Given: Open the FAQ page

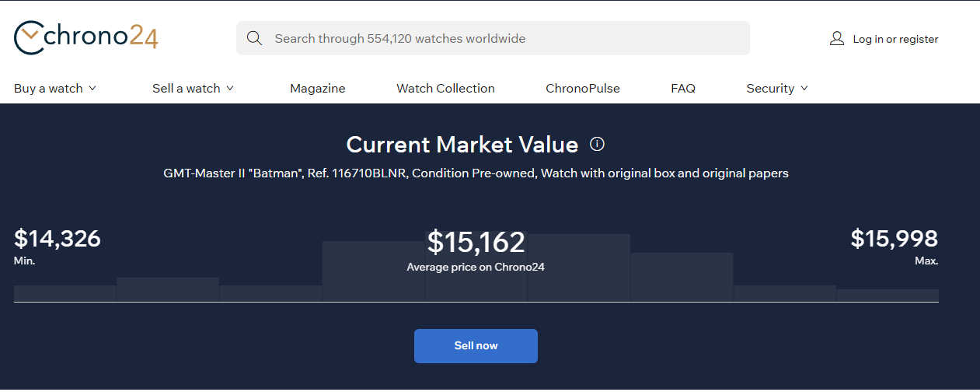Looking at the screenshot, I should pyautogui.click(x=683, y=88).
